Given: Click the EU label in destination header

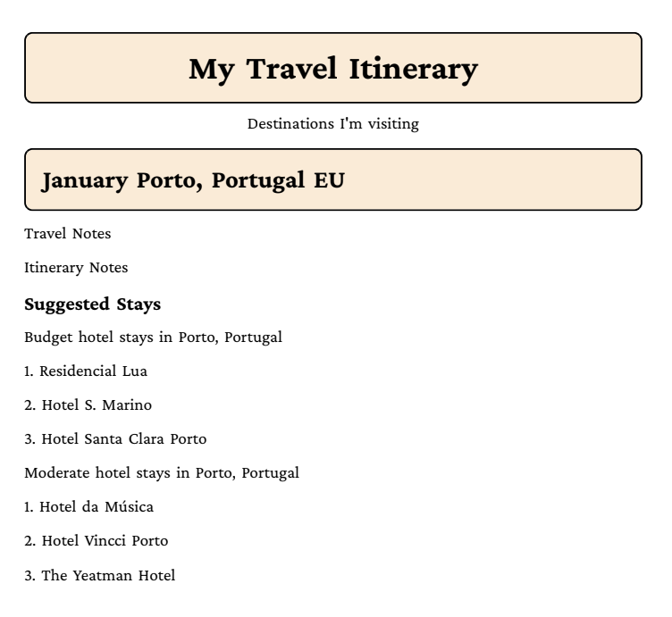Looking at the screenshot, I should (x=329, y=180).
